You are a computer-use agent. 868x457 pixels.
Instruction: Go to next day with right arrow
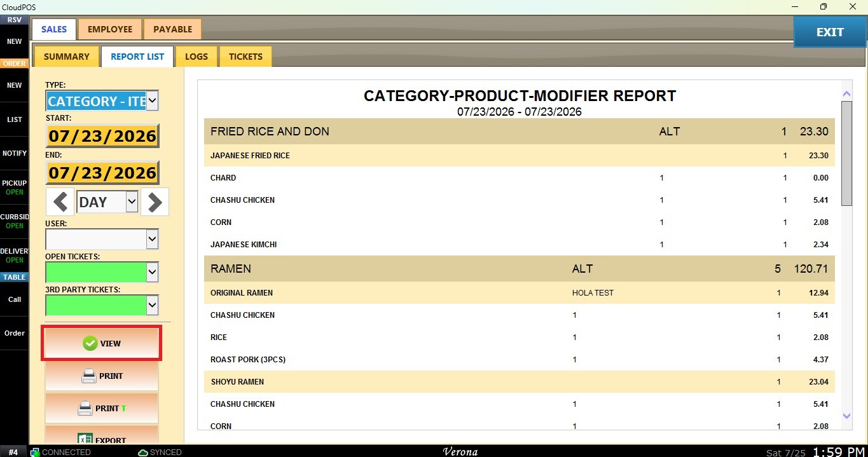coord(155,202)
